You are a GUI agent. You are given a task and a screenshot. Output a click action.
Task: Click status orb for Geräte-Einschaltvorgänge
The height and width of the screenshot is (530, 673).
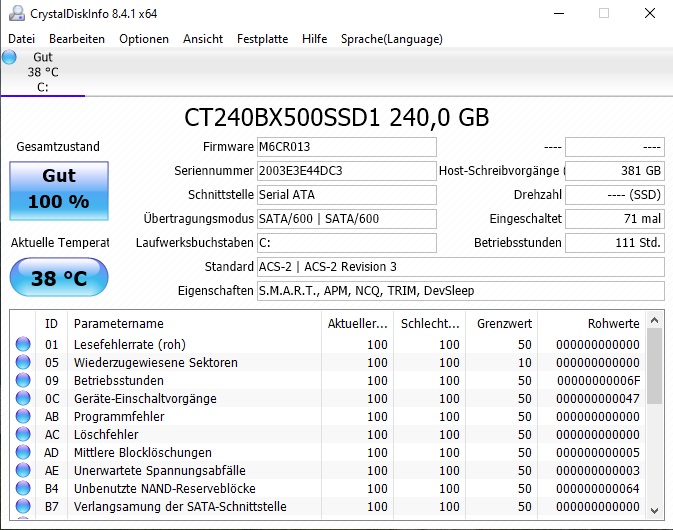23,398
